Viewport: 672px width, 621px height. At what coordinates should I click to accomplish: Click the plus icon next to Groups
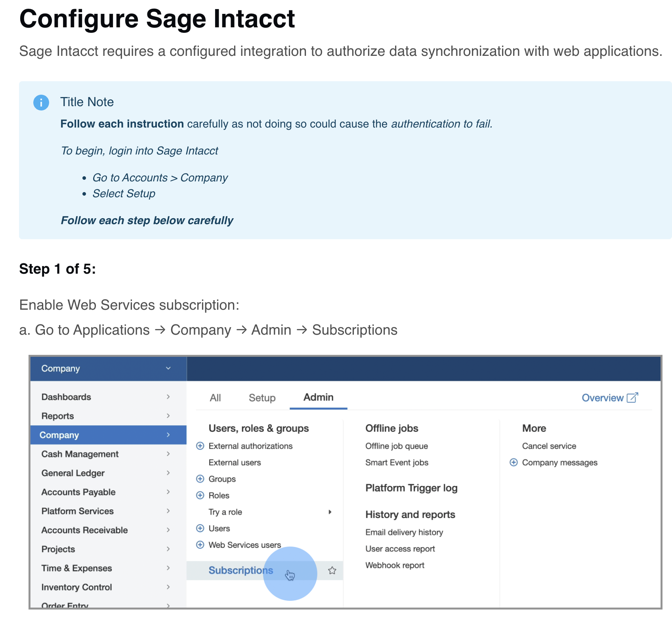click(200, 479)
